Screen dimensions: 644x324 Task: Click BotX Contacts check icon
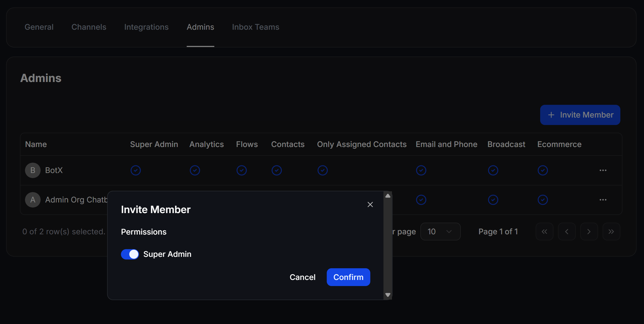tap(276, 170)
